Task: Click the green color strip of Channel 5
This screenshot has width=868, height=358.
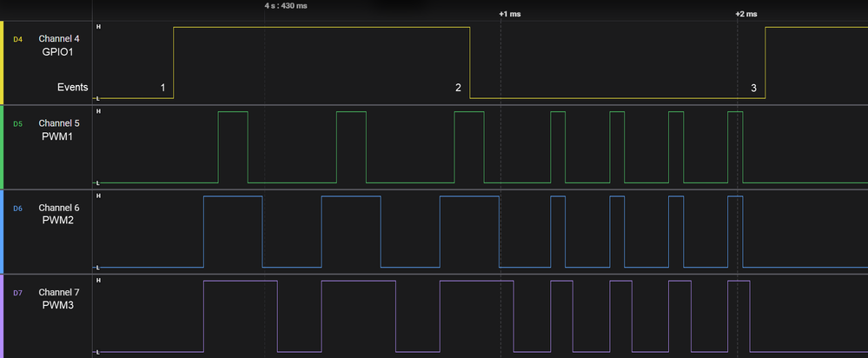Action: tap(2, 147)
